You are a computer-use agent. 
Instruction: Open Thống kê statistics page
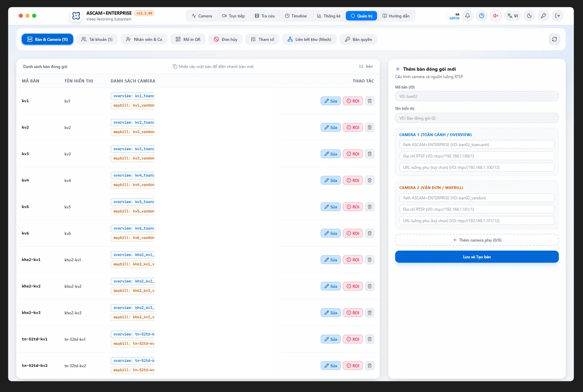[329, 16]
